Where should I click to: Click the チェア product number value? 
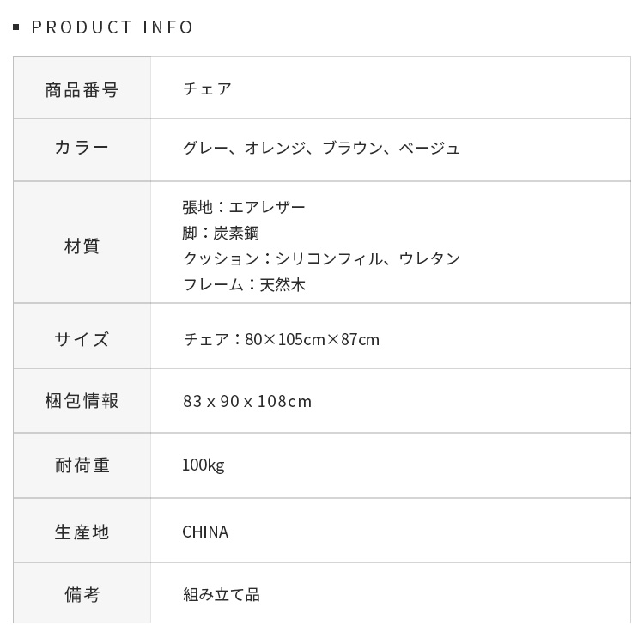207,88
